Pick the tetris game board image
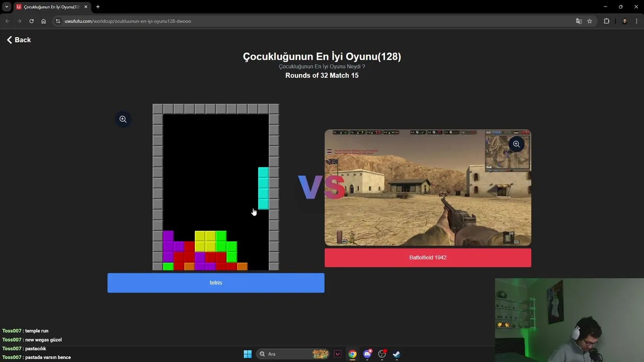Viewport: 644px width, 362px height. coord(216,187)
